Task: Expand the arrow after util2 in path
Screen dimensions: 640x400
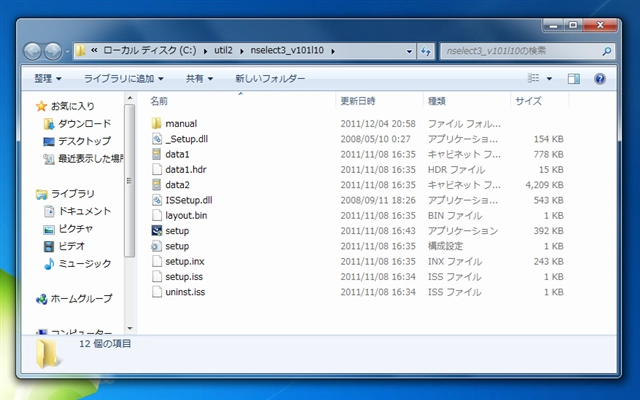Action: [242, 51]
